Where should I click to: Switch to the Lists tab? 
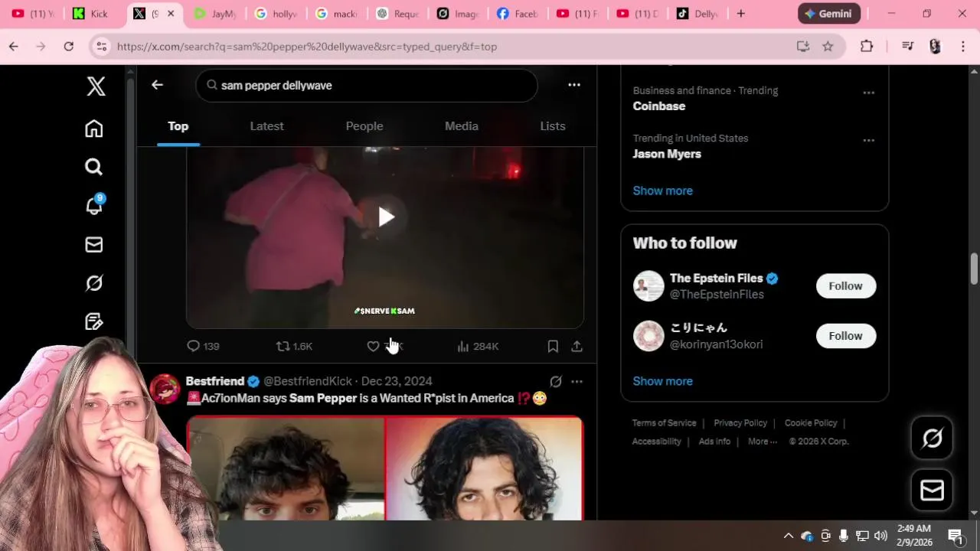pos(553,126)
